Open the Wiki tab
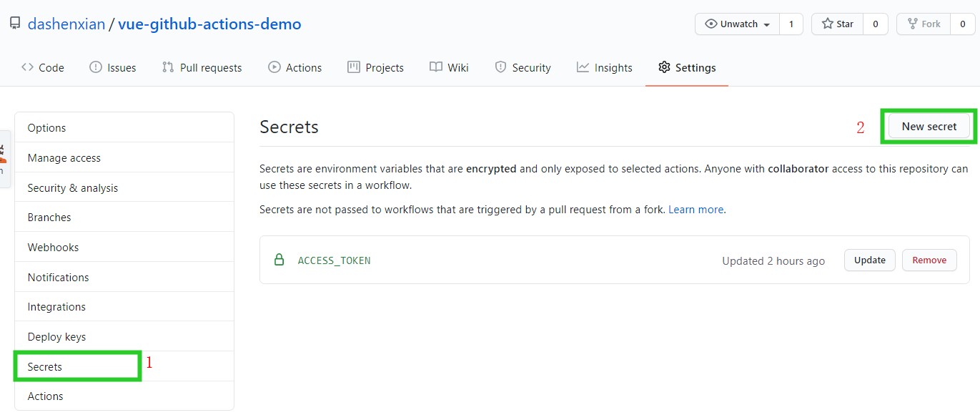The height and width of the screenshot is (415, 980). tap(449, 67)
